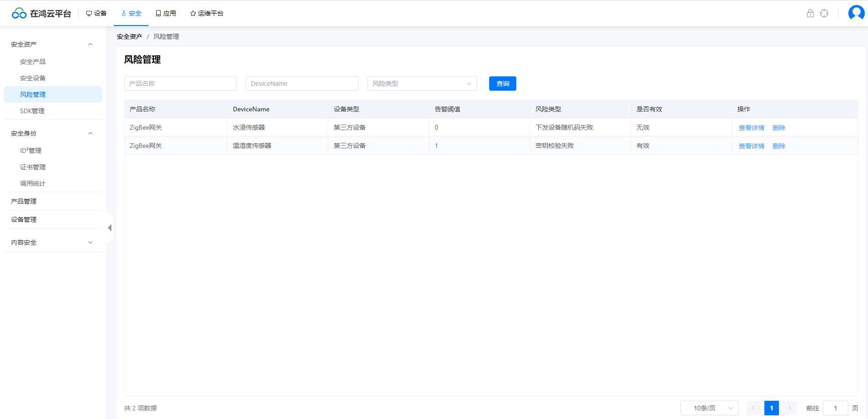Screen dimensions: 868x419
Task: Select ID²管理 in the sidebar
Action: coord(53,151)
